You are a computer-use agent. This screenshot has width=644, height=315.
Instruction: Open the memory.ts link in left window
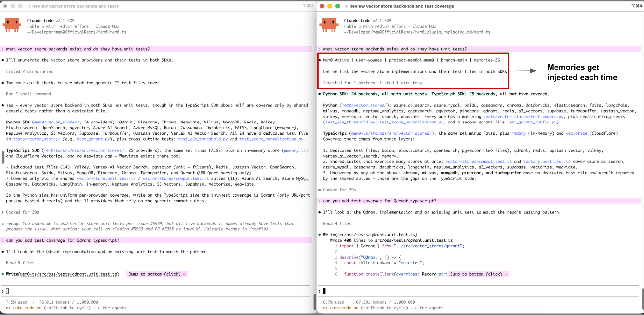click(295, 150)
